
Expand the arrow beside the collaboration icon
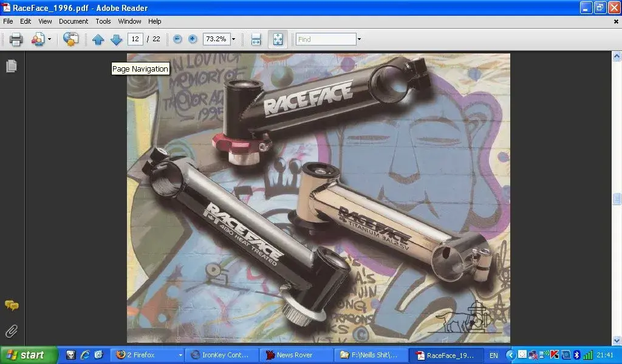(49, 39)
